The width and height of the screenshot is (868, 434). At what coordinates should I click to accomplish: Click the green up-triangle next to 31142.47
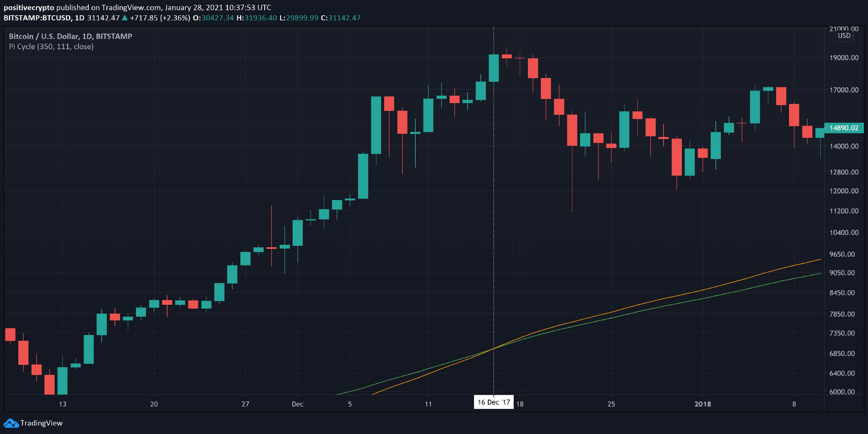point(124,18)
